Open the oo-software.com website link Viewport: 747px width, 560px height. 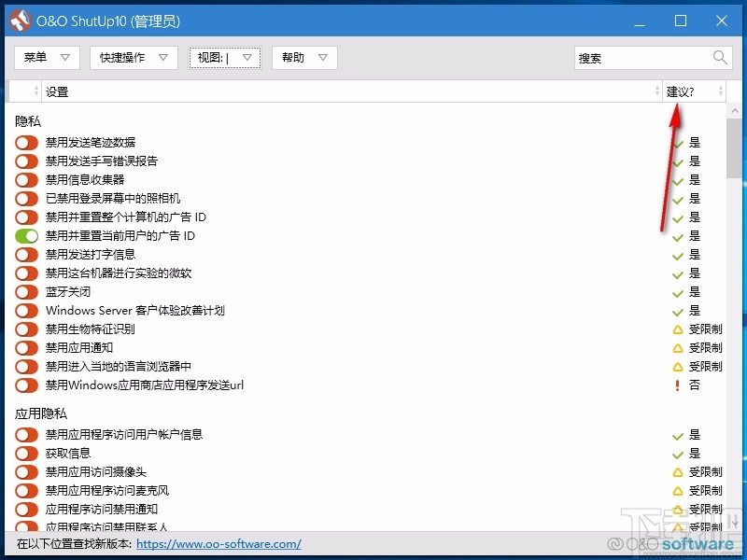[x=218, y=543]
